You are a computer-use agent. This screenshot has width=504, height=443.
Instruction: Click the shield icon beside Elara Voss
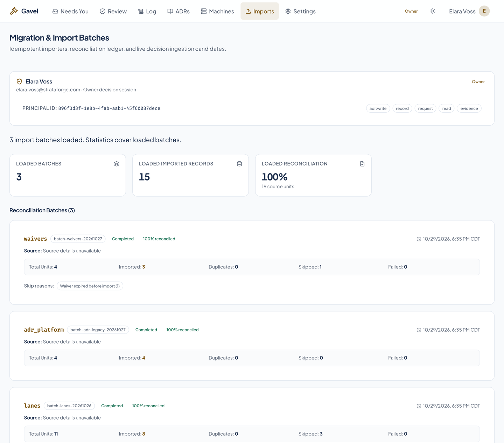point(19,82)
